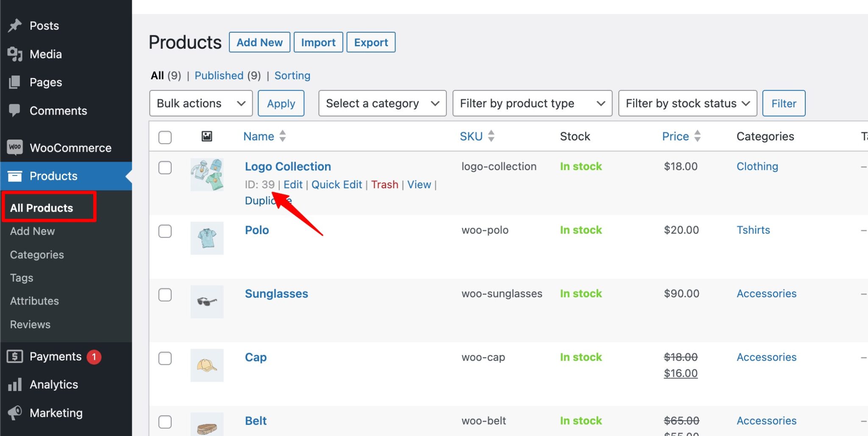Sort by Name column header
Image resolution: width=868 pixels, height=436 pixels.
(259, 136)
